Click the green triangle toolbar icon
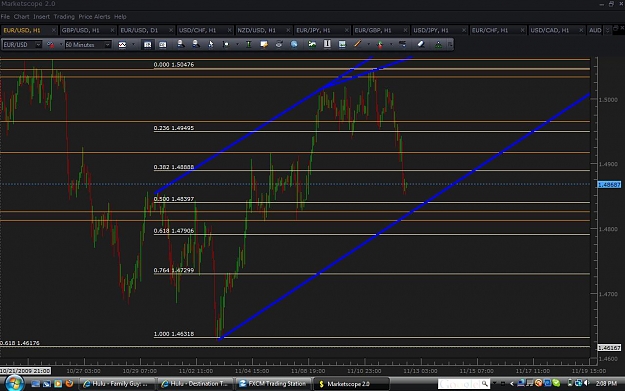Viewport: 625px width, 391px height. click(438, 45)
